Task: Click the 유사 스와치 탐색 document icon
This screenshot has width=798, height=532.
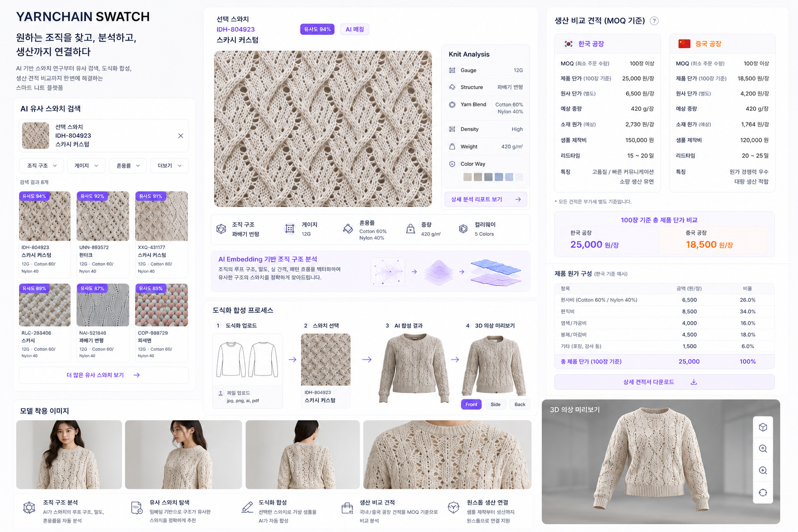Action: tap(137, 508)
